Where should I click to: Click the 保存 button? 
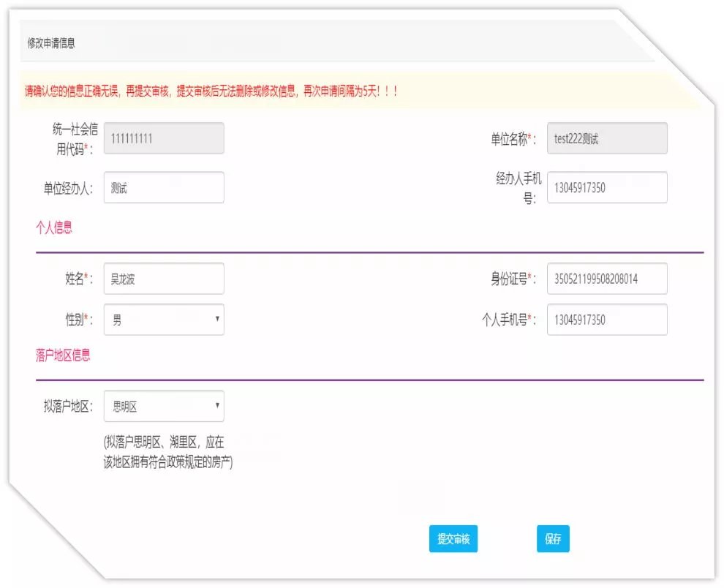[552, 539]
